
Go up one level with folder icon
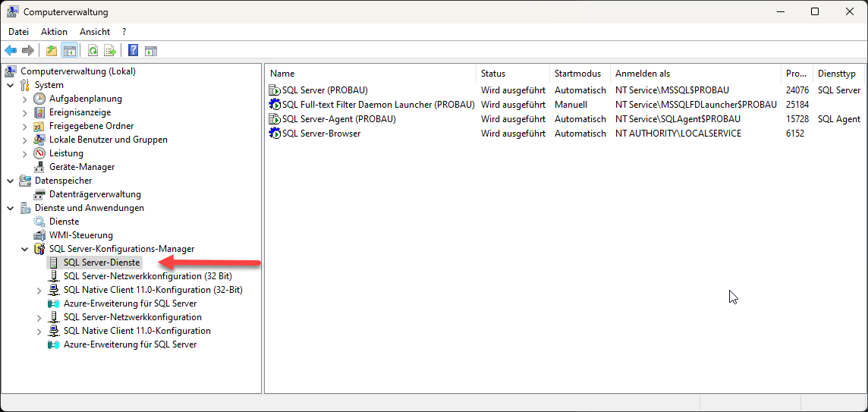pos(52,51)
